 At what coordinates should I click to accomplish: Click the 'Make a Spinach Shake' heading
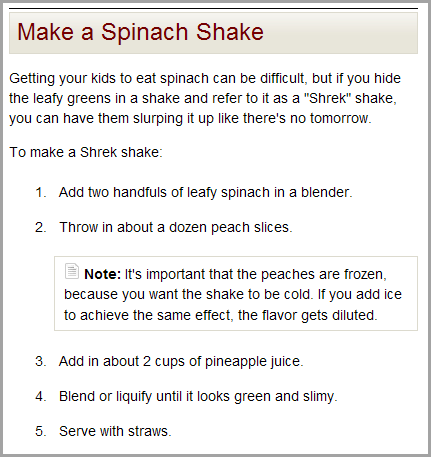click(x=140, y=32)
